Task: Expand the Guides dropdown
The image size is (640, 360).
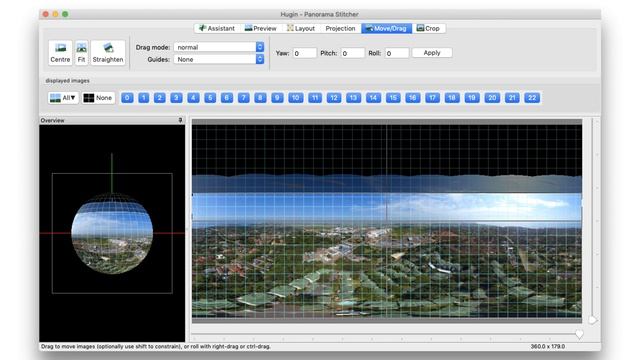Action: pos(219,59)
